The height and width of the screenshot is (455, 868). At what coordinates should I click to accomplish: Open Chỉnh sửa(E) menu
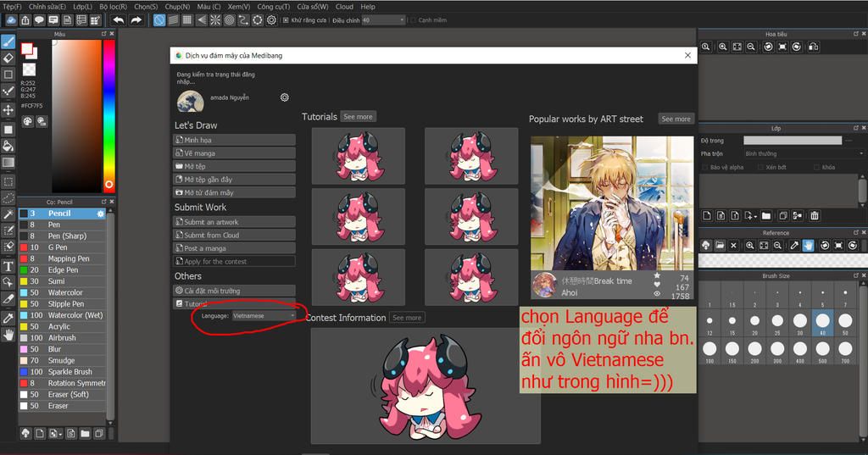coord(47,7)
